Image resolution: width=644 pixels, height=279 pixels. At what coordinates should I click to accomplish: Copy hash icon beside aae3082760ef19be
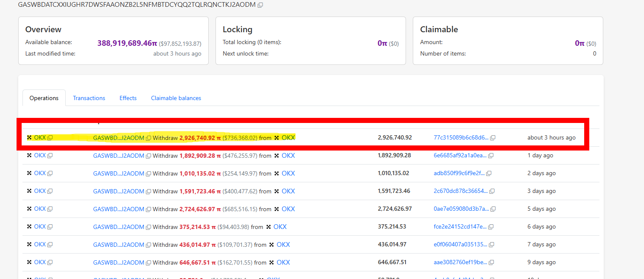tap(491, 262)
